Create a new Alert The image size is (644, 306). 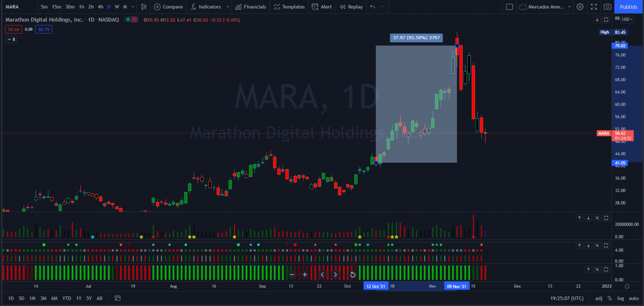[x=322, y=7]
